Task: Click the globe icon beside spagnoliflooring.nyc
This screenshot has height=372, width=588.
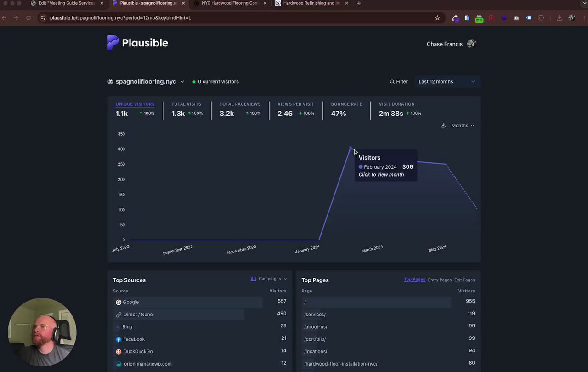Action: click(110, 81)
